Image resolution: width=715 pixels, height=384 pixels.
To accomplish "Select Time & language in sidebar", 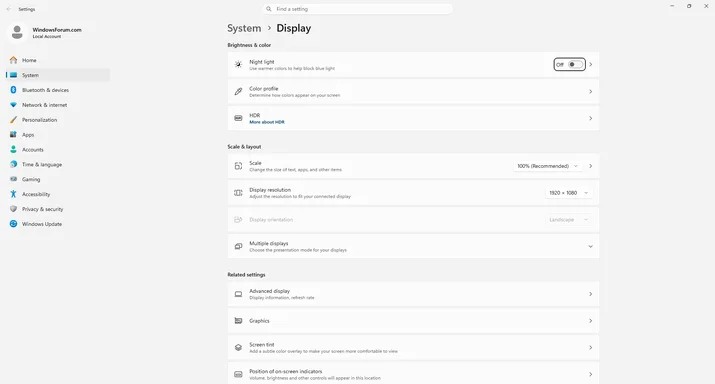I will click(58, 164).
